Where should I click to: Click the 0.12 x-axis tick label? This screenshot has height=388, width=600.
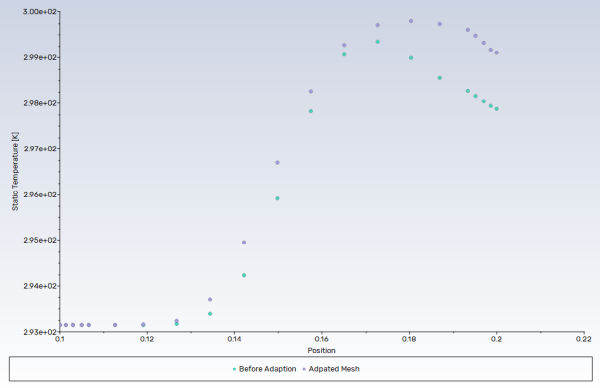point(147,339)
